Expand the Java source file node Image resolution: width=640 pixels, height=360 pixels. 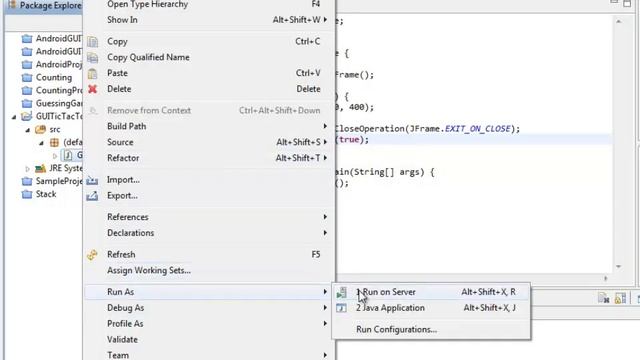click(55, 156)
